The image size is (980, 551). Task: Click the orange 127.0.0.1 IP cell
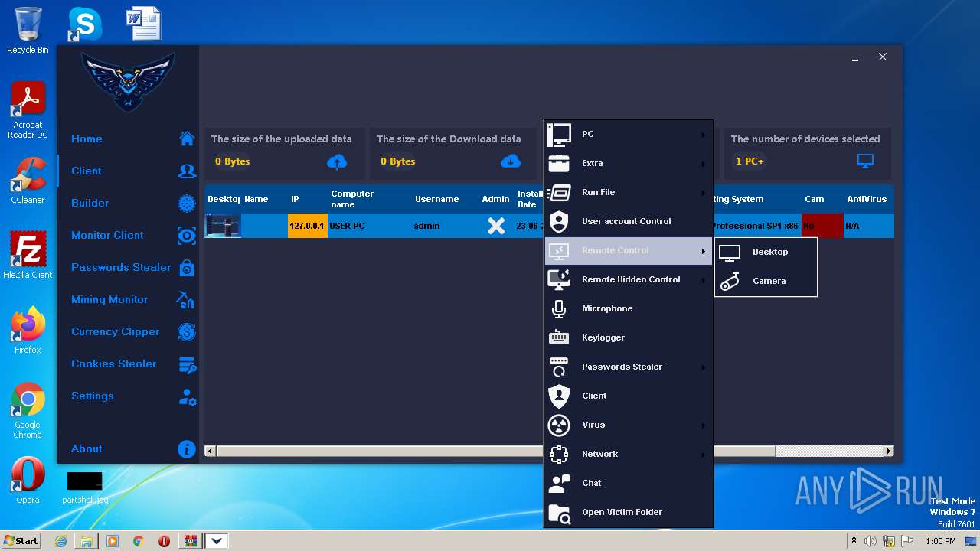[307, 226]
